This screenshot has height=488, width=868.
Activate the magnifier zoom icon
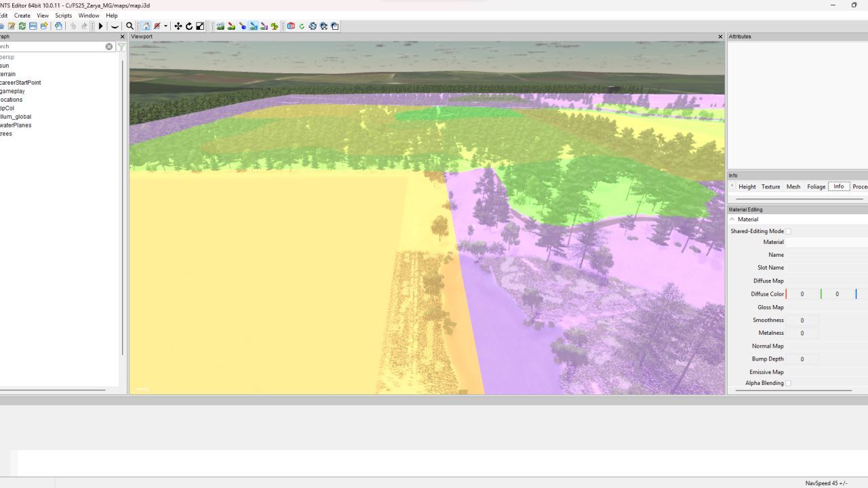point(130,26)
